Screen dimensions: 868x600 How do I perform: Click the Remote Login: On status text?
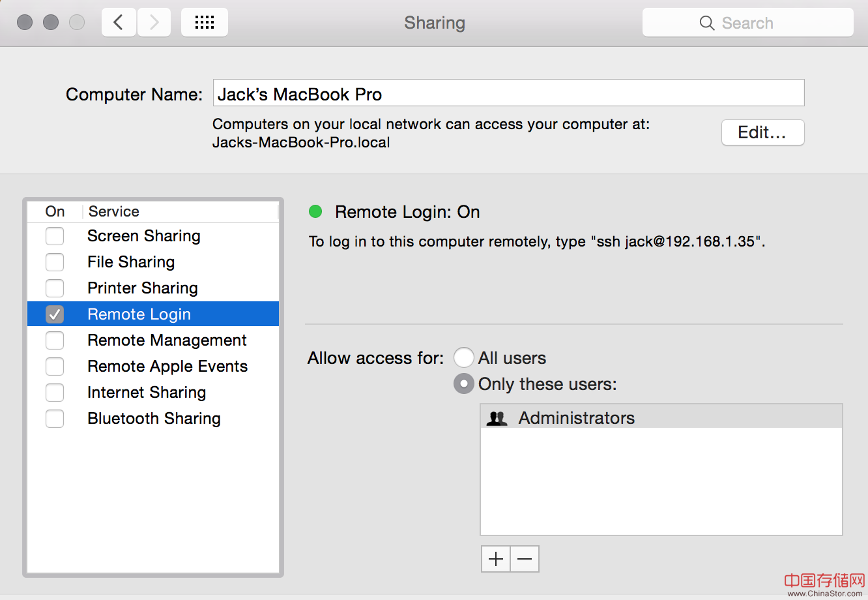pyautogui.click(x=407, y=212)
